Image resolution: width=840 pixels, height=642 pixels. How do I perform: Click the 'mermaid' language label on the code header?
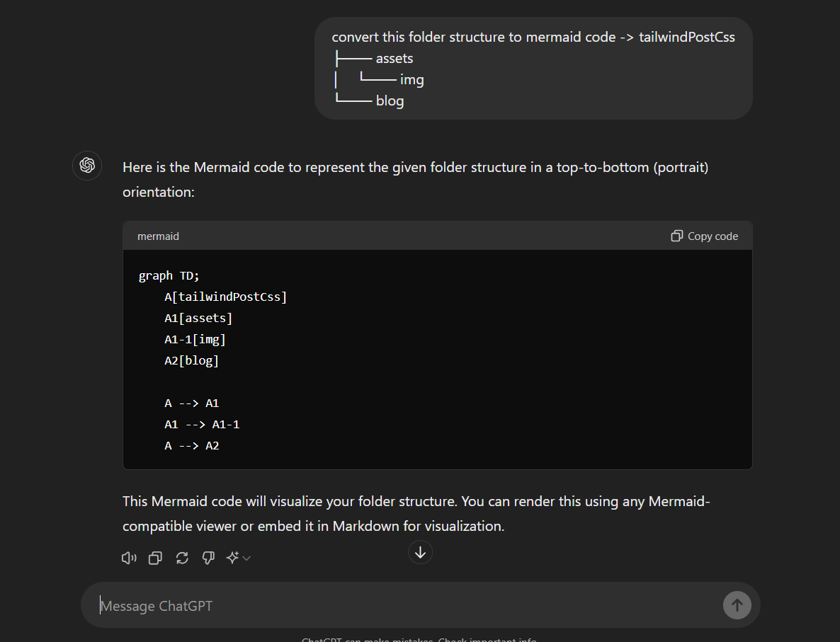click(158, 236)
